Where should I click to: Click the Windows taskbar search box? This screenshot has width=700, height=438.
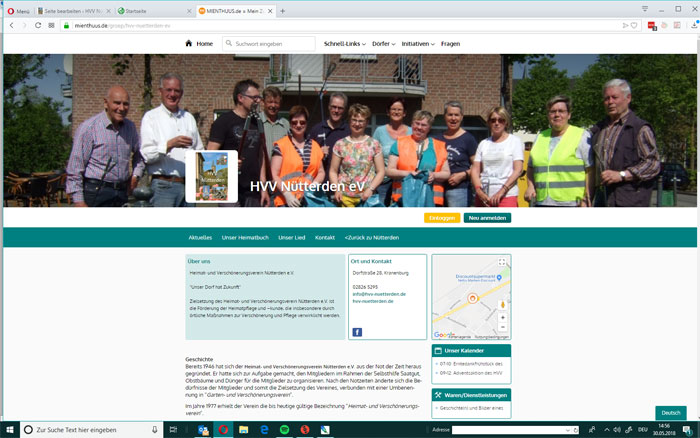click(x=91, y=430)
